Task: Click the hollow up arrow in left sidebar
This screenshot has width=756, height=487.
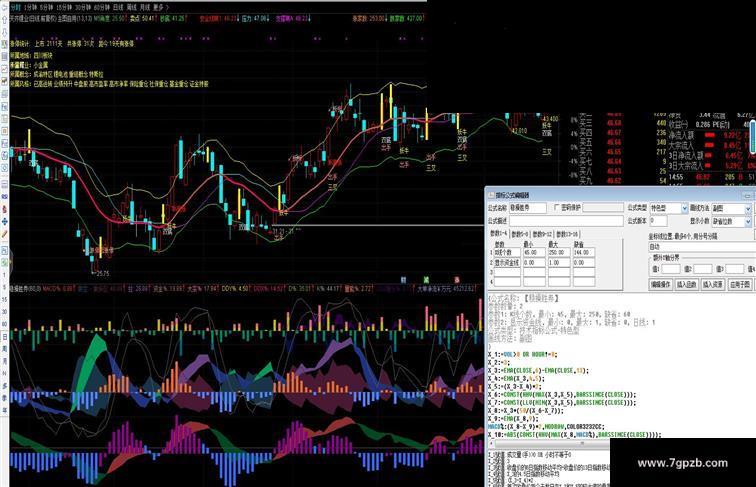Action: click(4, 21)
